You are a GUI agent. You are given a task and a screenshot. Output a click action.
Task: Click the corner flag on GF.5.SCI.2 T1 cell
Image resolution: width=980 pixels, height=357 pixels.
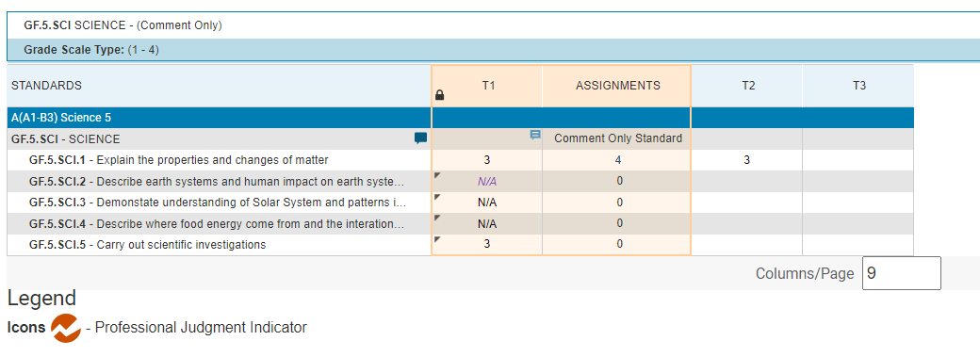pyautogui.click(x=437, y=176)
